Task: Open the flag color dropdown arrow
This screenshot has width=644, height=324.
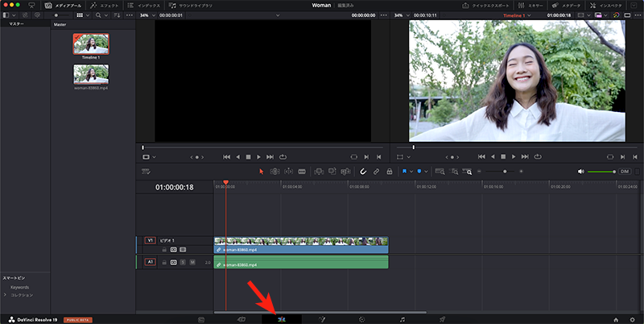Action: [x=411, y=172]
